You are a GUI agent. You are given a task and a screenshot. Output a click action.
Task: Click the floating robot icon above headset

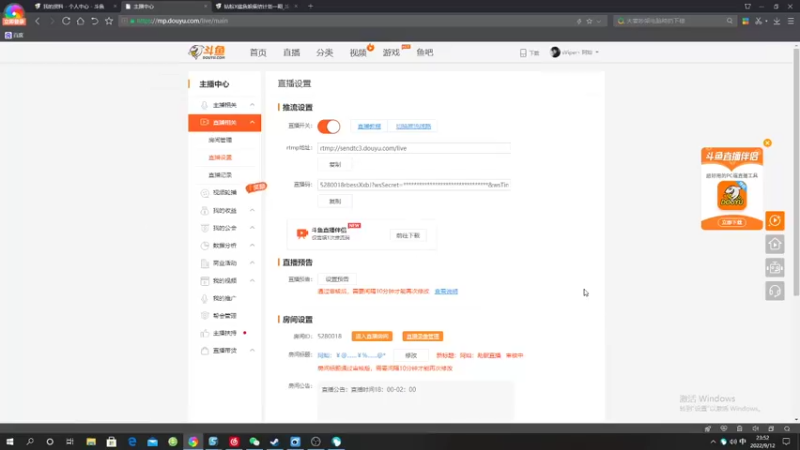774,267
